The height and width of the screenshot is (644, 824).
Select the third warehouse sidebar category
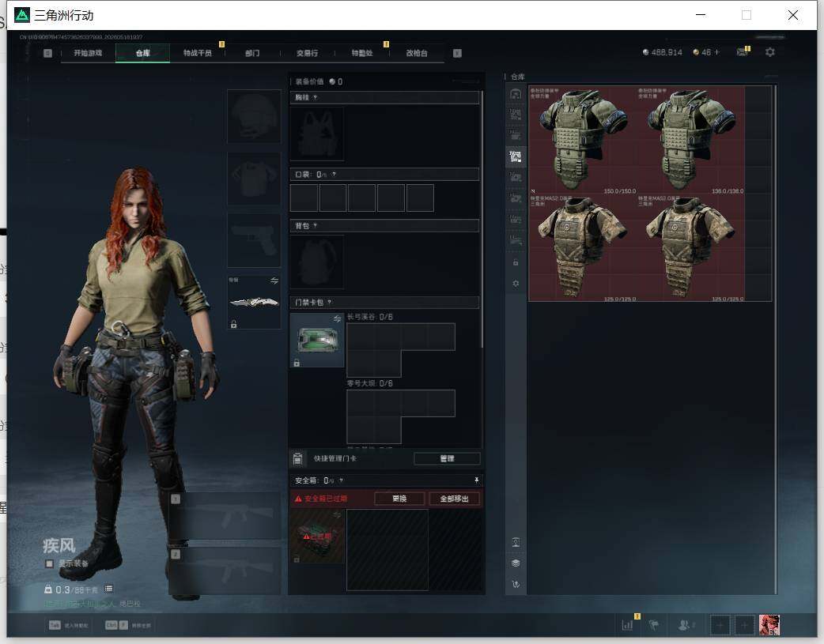(516, 136)
